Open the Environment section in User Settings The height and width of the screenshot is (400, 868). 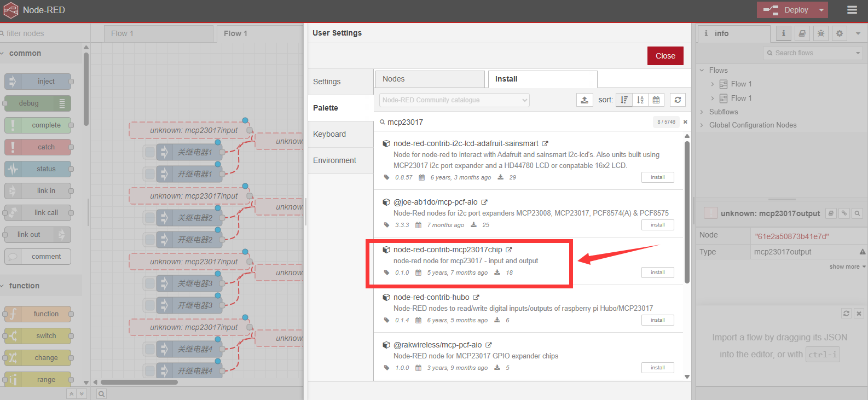340,160
